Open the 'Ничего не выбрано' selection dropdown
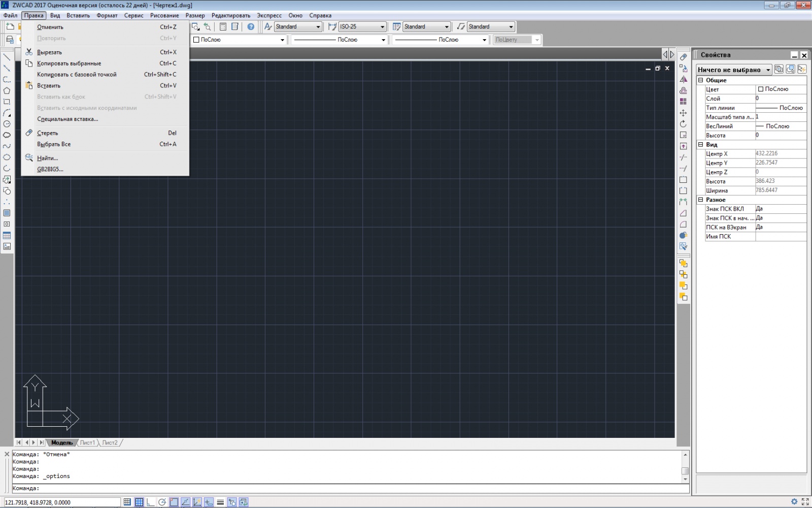Viewport: 812px width, 508px height. pos(734,70)
